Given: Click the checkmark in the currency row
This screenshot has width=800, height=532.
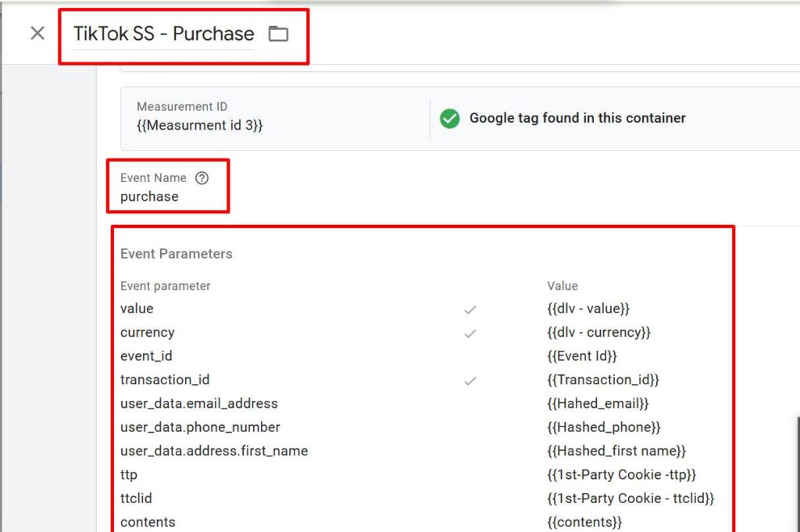Looking at the screenshot, I should [470, 334].
